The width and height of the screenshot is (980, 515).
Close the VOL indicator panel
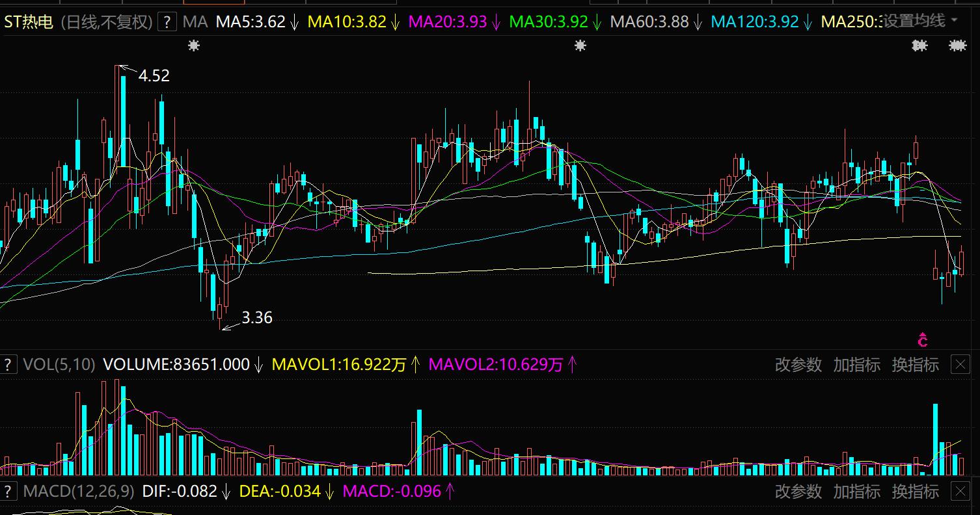click(x=960, y=365)
